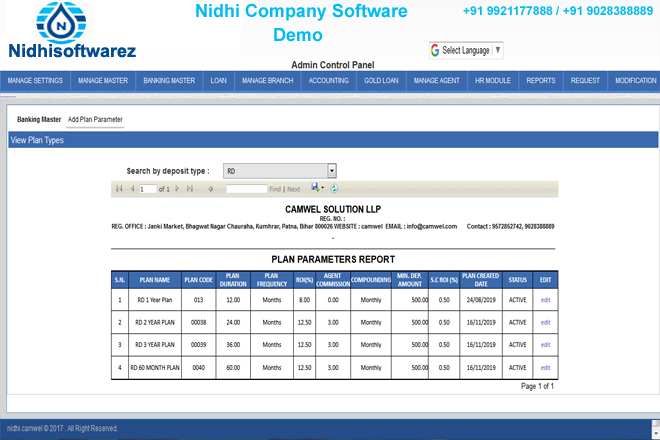Image resolution: width=660 pixels, height=440 pixels.
Task: Click the Google G translate icon
Action: pos(435,51)
